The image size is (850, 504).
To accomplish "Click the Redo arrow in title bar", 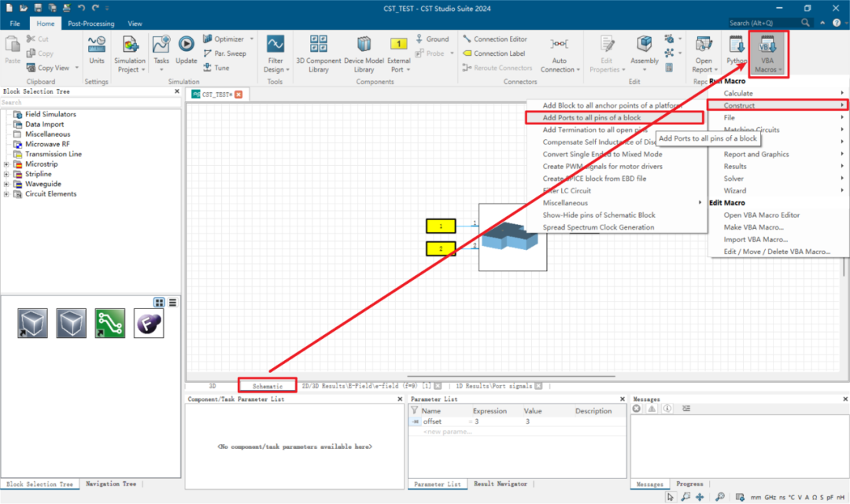I will [95, 8].
